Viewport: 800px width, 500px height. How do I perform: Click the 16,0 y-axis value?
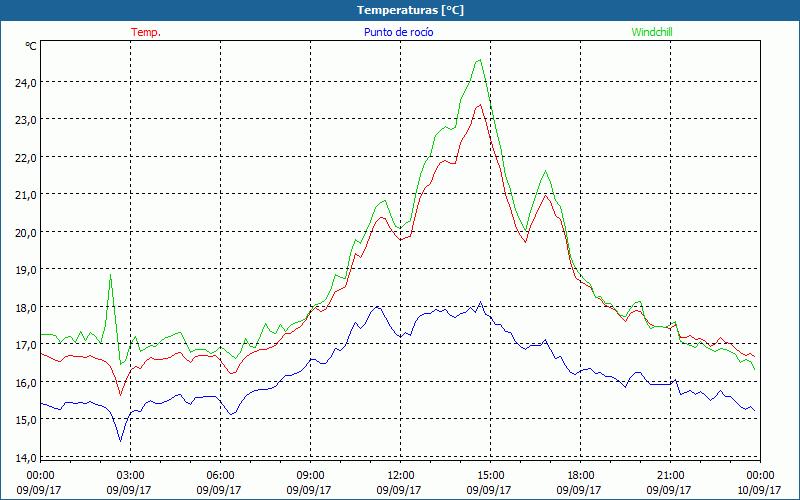(26, 383)
